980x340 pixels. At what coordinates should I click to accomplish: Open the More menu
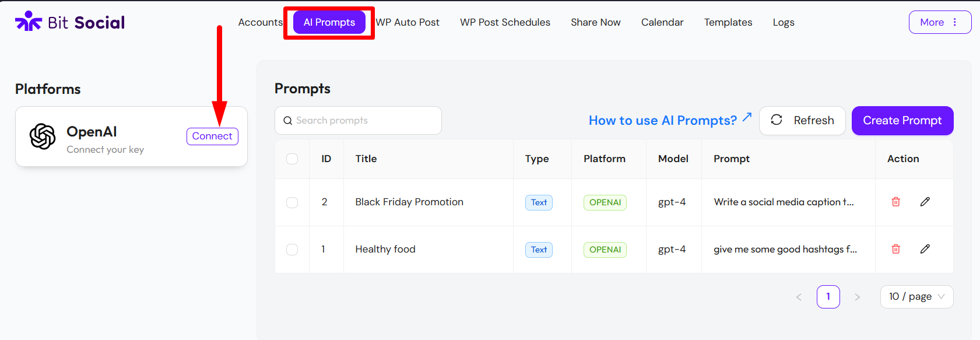(940, 22)
